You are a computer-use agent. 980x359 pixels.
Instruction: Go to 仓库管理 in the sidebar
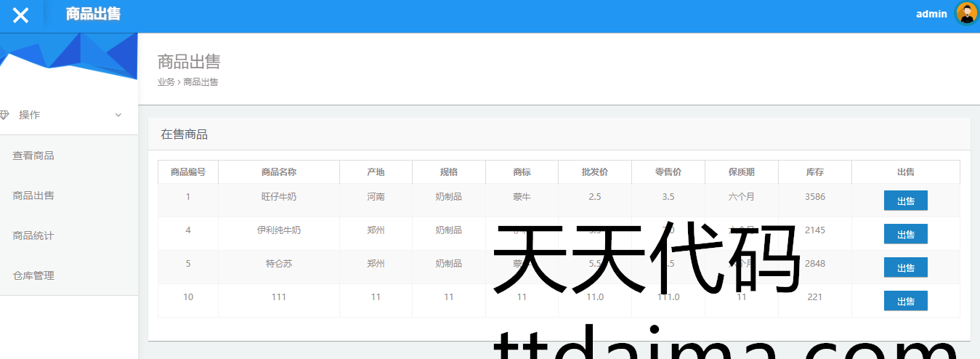(x=33, y=275)
